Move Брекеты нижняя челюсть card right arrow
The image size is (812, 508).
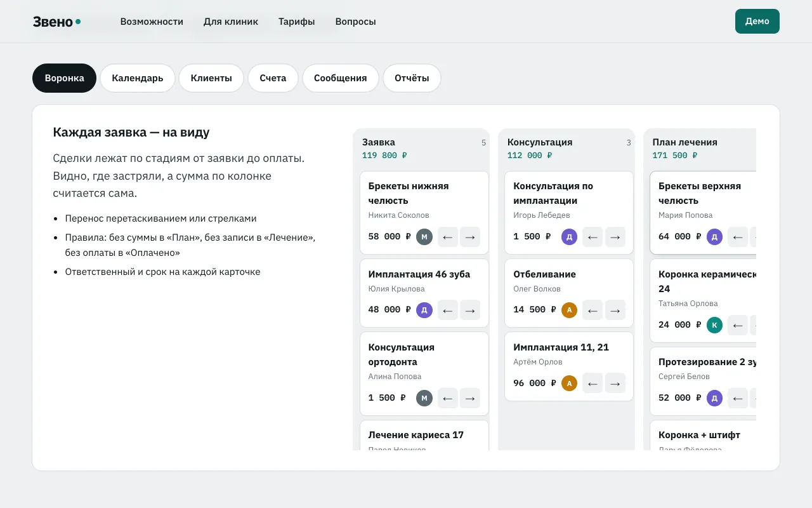(x=470, y=237)
